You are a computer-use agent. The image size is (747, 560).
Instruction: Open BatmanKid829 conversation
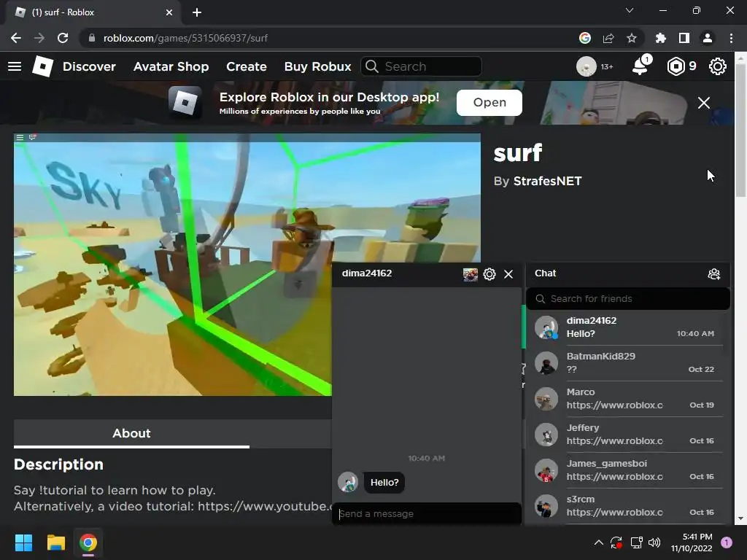(627, 363)
